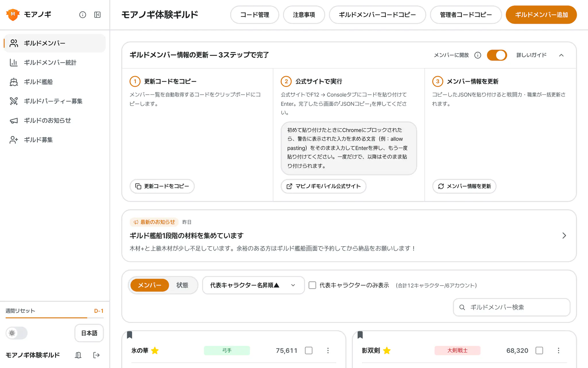
Task: Click the D-1 reset countdown
Action: tap(99, 311)
